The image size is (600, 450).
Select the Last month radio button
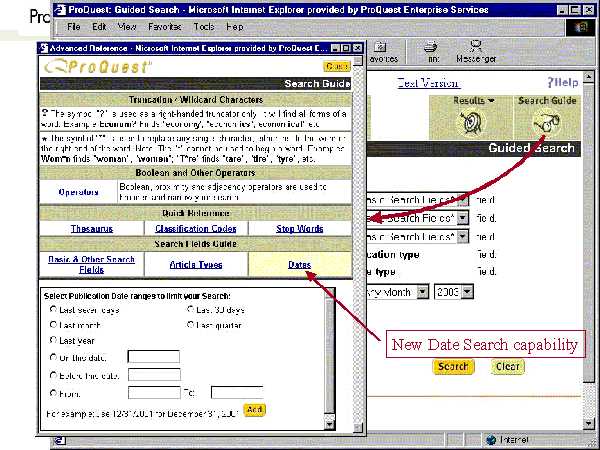tap(53, 324)
